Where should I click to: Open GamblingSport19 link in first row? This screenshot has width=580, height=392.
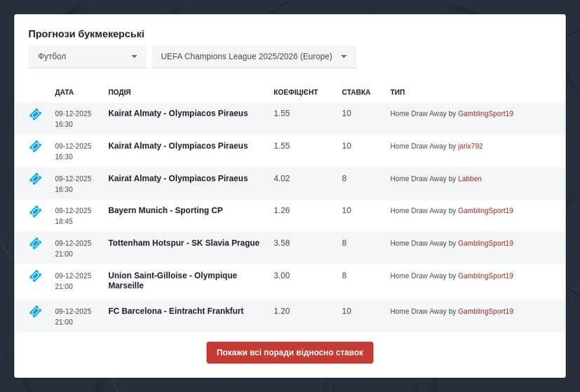[485, 114]
